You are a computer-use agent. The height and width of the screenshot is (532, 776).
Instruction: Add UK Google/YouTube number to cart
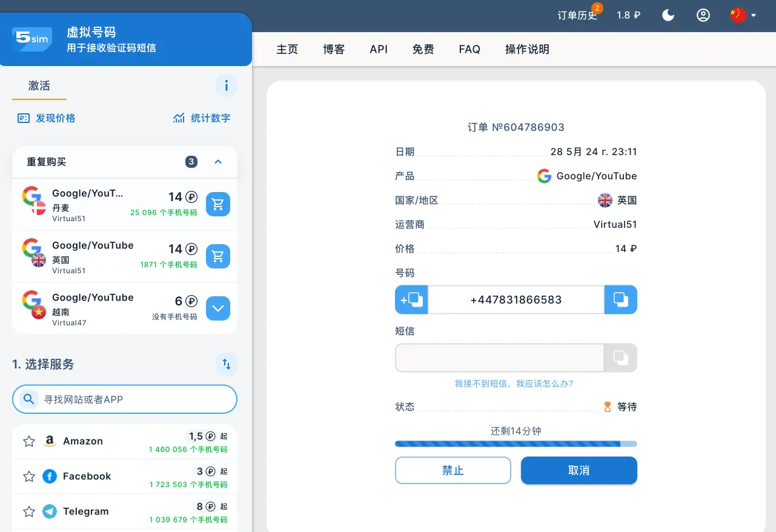218,256
